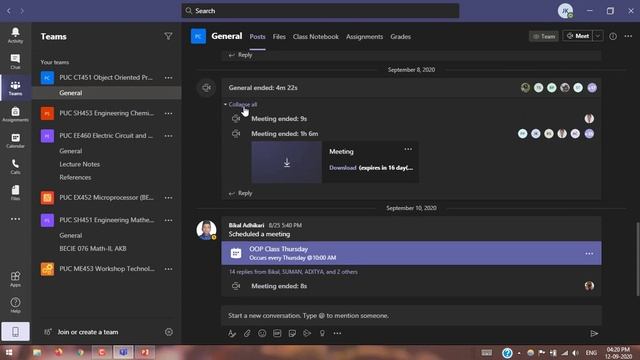Click the Start a new conversation box
640x360 pixels.
411,316
